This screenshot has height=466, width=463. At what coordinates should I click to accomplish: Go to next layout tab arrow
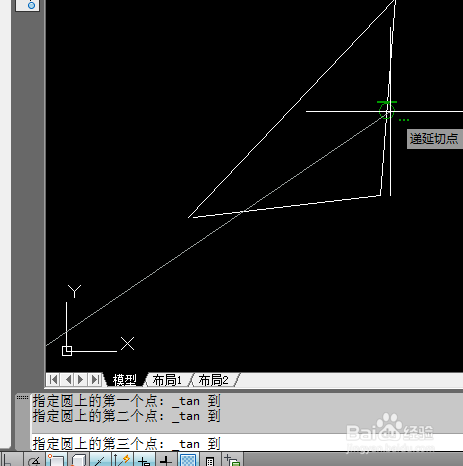pyautogui.click(x=81, y=379)
